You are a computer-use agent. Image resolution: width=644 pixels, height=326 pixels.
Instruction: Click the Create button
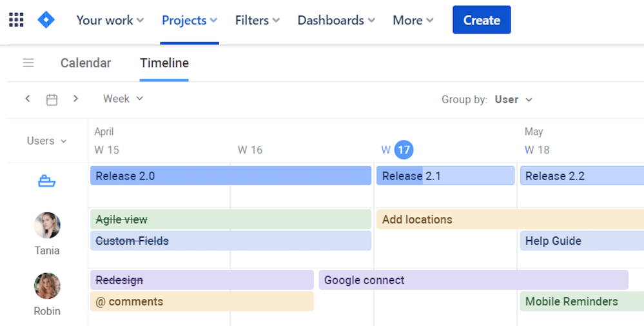point(482,20)
